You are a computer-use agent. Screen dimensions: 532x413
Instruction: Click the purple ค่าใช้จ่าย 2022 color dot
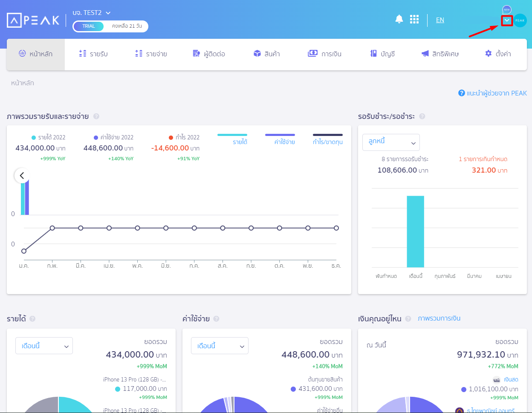click(x=96, y=138)
